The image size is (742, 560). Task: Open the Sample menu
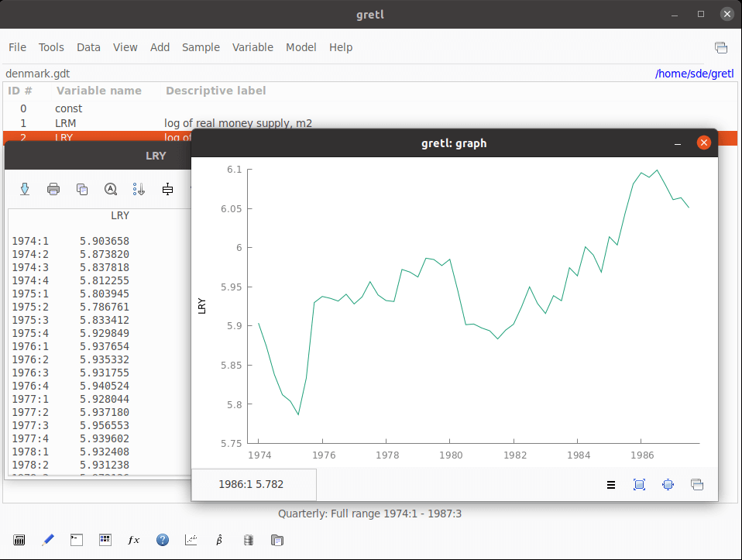pos(201,47)
